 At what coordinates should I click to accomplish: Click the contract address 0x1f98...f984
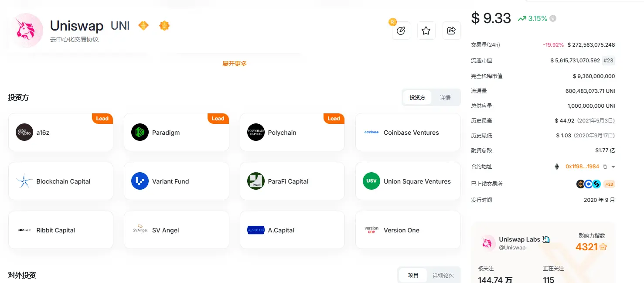pyautogui.click(x=582, y=167)
